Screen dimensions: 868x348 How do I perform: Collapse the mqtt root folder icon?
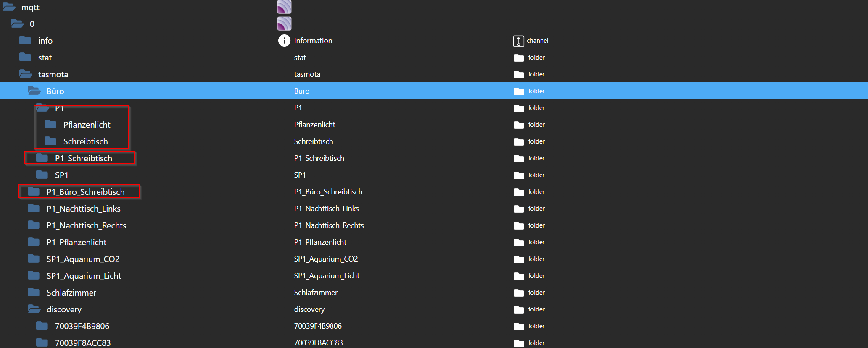pyautogui.click(x=9, y=7)
